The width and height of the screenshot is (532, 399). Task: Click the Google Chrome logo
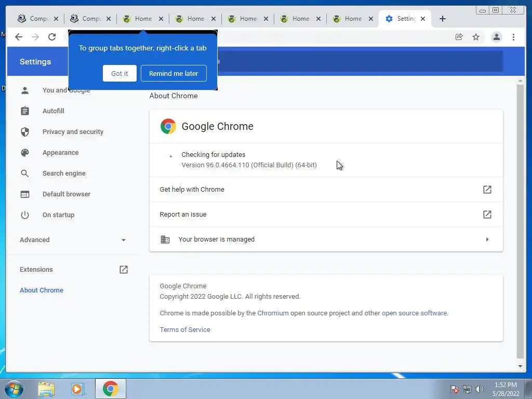coord(168,126)
